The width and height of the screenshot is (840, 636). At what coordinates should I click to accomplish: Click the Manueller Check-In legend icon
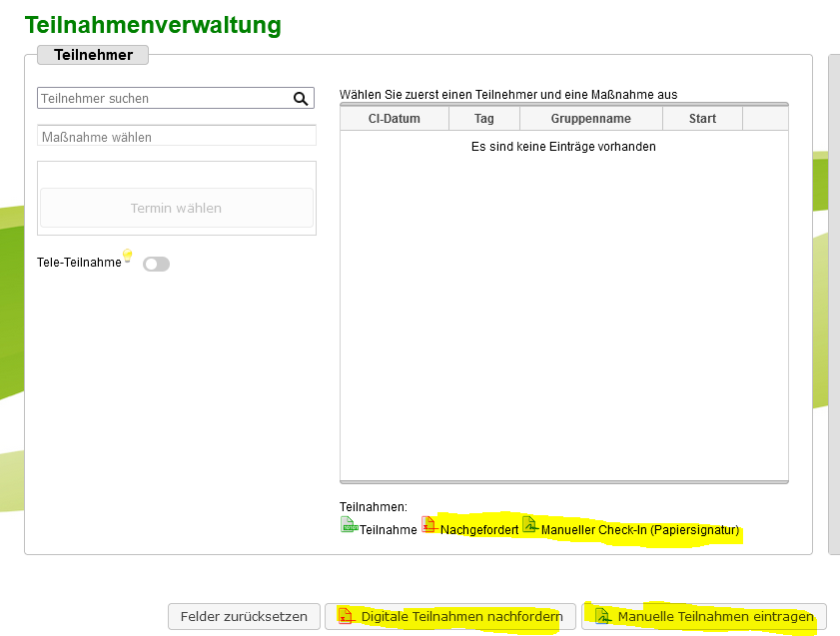530,525
